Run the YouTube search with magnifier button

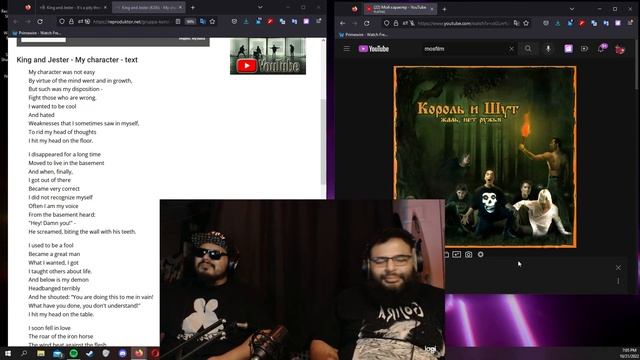point(528,49)
